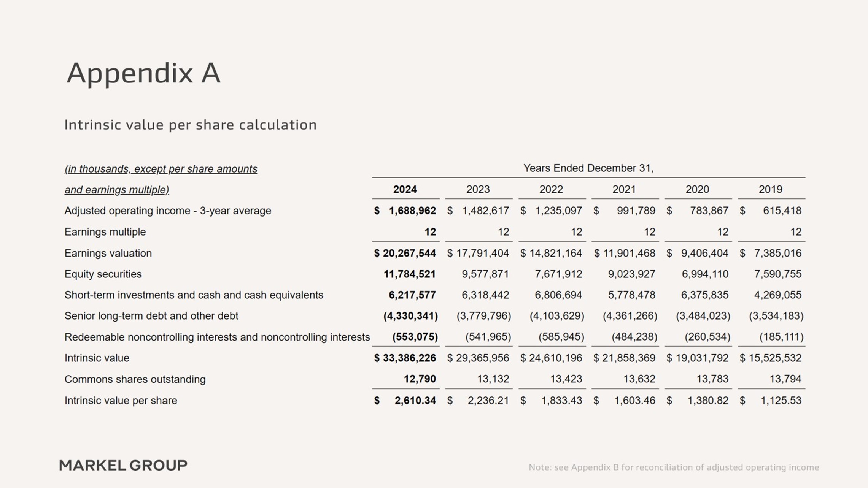Click the Markel Group logo

123,465
